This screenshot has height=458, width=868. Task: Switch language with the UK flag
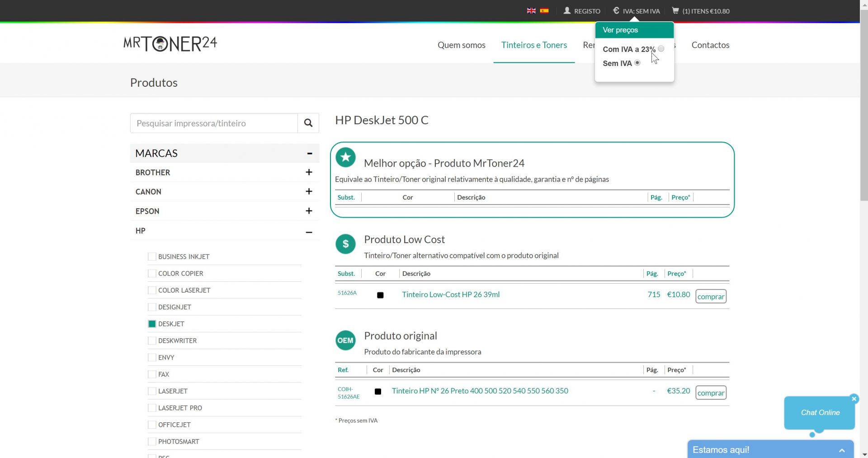(x=531, y=11)
